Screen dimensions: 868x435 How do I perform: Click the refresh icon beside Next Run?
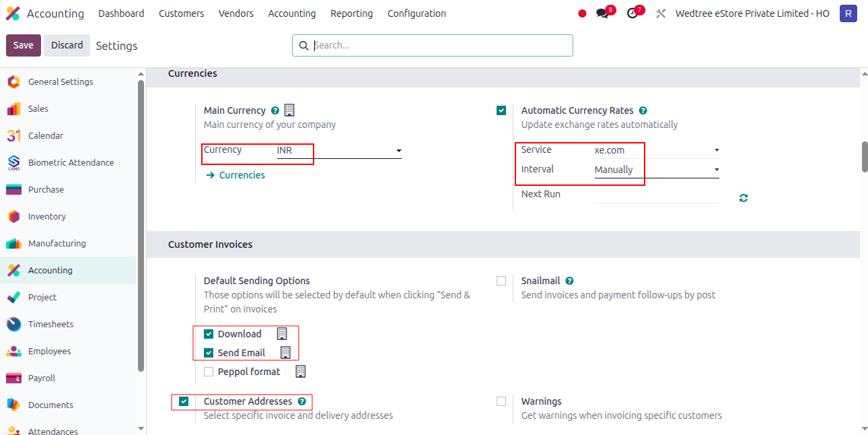[743, 198]
